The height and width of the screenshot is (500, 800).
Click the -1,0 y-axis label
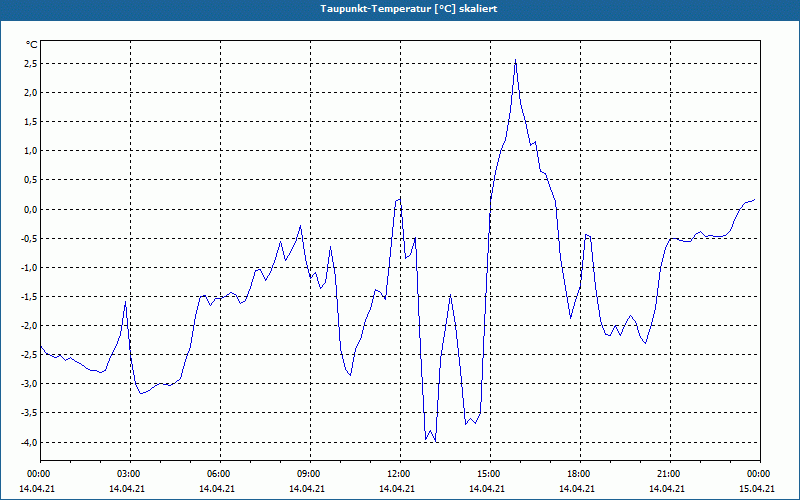[x=29, y=267]
